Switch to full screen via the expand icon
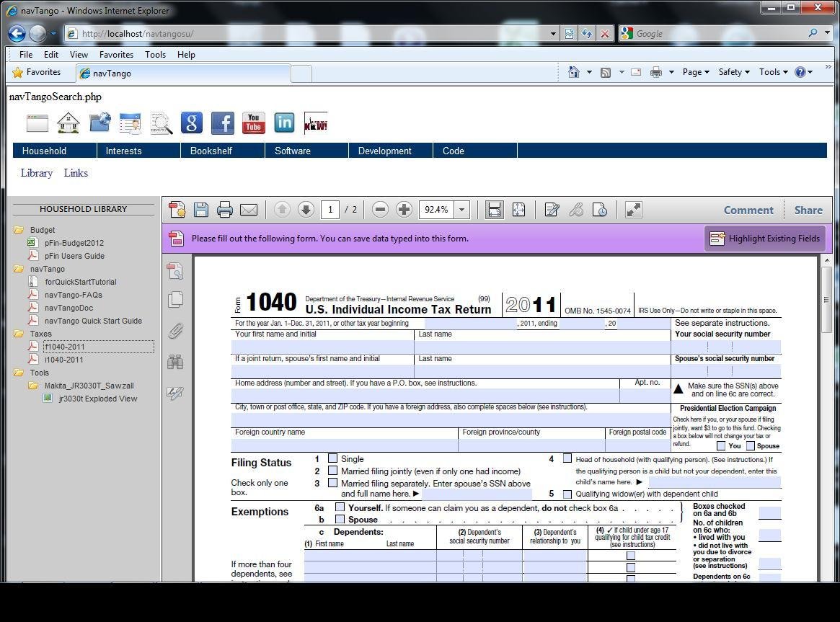Screen dimensions: 840x622 (x=633, y=210)
